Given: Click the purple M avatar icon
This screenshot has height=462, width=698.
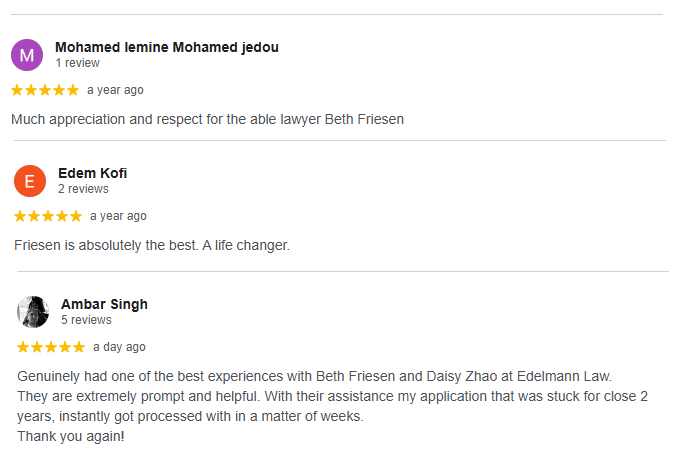Looking at the screenshot, I should click(27, 55).
